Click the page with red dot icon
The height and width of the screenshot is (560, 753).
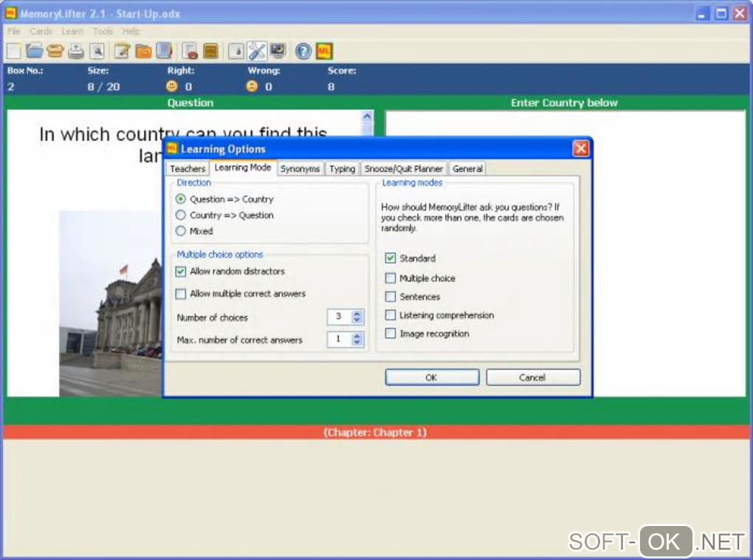click(190, 51)
